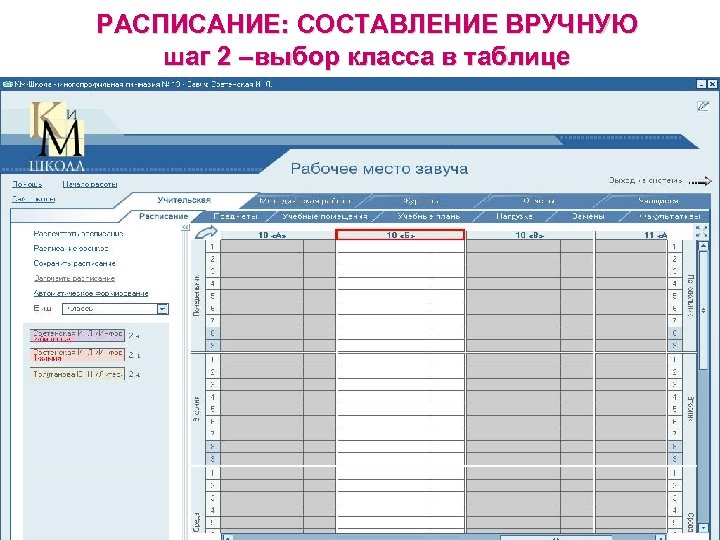The width and height of the screenshot is (720, 540).
Task: Select the Расписание sub-tab
Action: (x=163, y=216)
